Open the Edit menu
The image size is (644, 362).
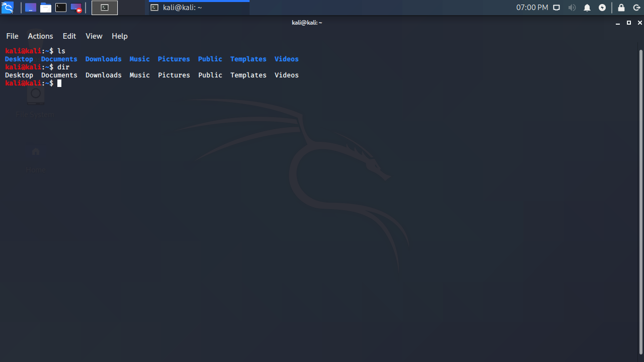coord(69,36)
